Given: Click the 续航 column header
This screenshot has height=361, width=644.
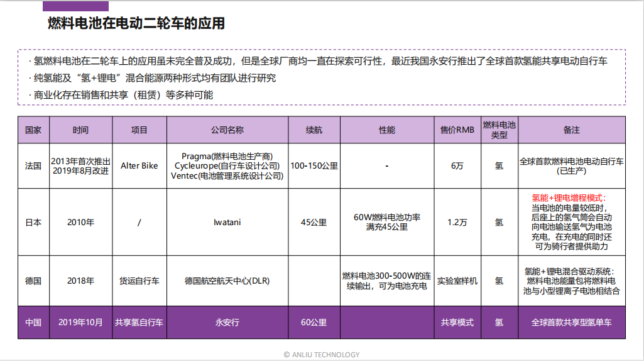Looking at the screenshot, I should [x=314, y=130].
